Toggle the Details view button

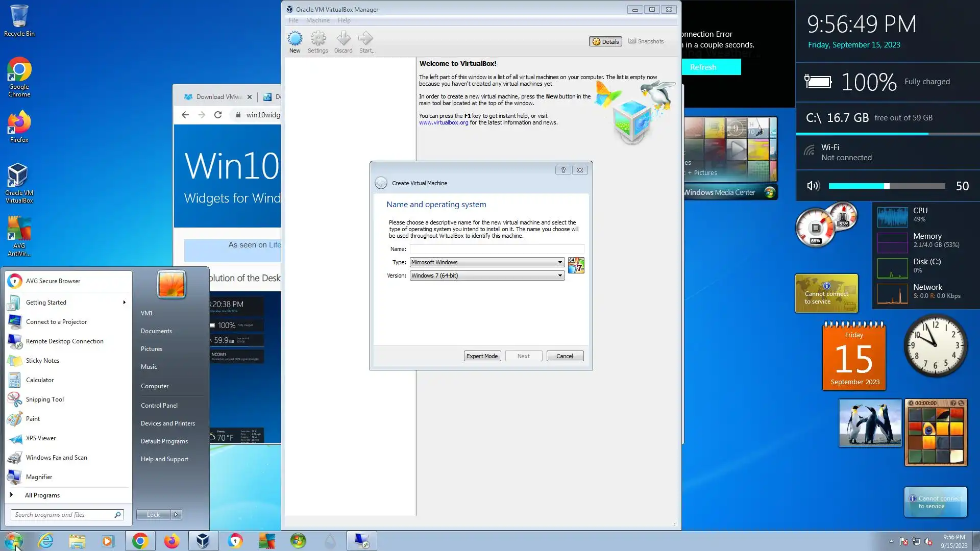[605, 42]
